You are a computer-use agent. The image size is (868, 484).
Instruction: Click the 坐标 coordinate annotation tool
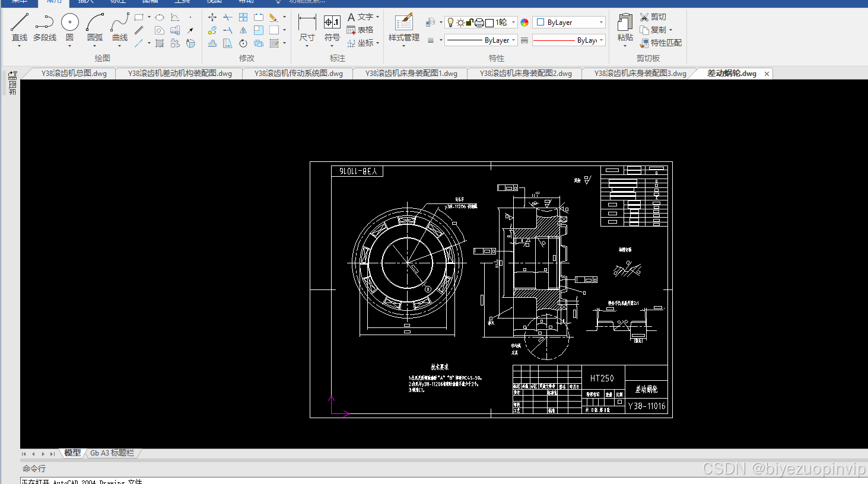360,43
